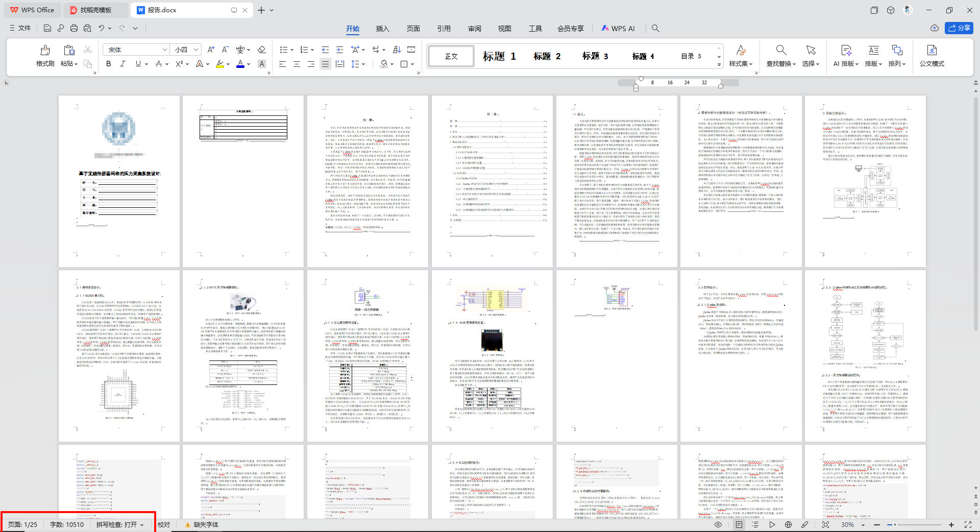Decrease indent icon in paragraph group
Image resolution: width=980 pixels, height=532 pixels.
325,50
